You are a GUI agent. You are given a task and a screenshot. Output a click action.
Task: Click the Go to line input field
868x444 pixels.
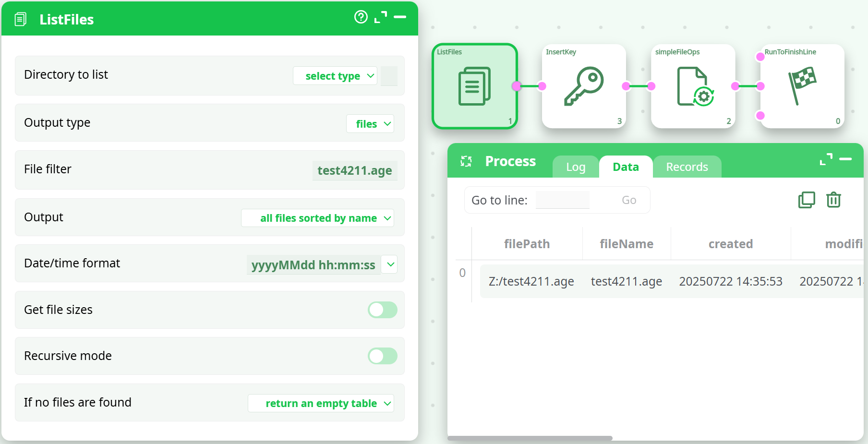[562, 200]
